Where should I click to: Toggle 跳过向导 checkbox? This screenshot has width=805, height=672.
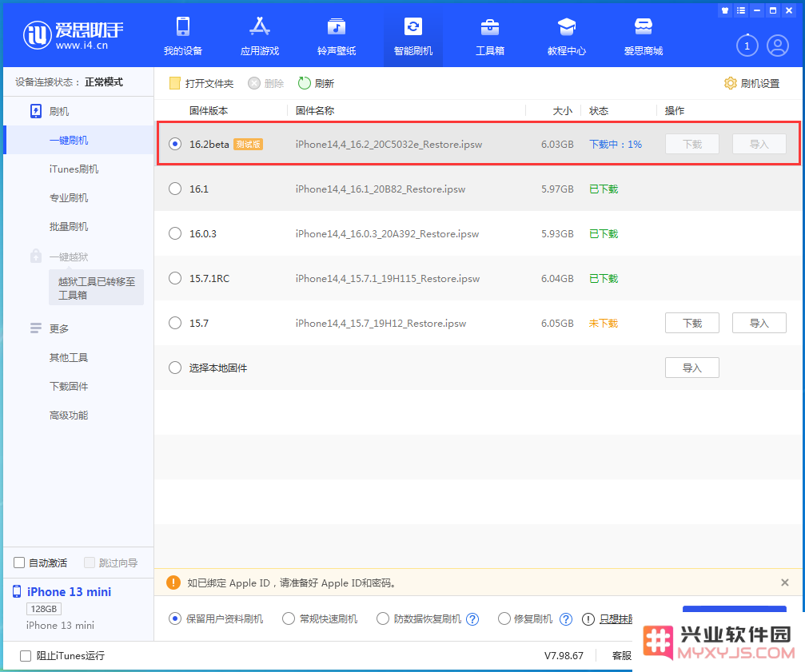click(x=90, y=563)
